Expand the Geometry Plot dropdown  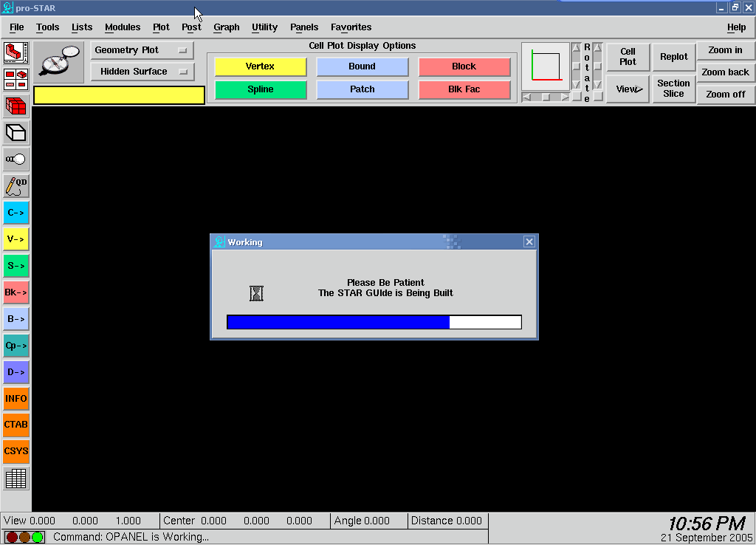[142, 50]
